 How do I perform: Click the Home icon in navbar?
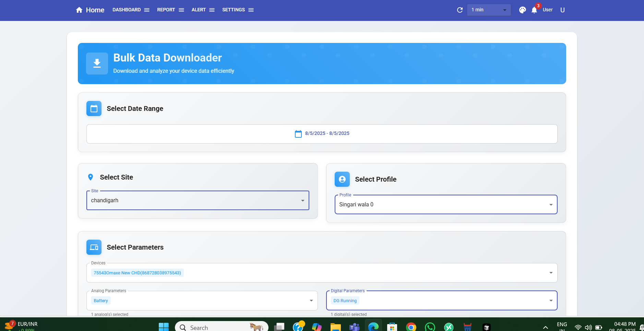pyautogui.click(x=79, y=10)
